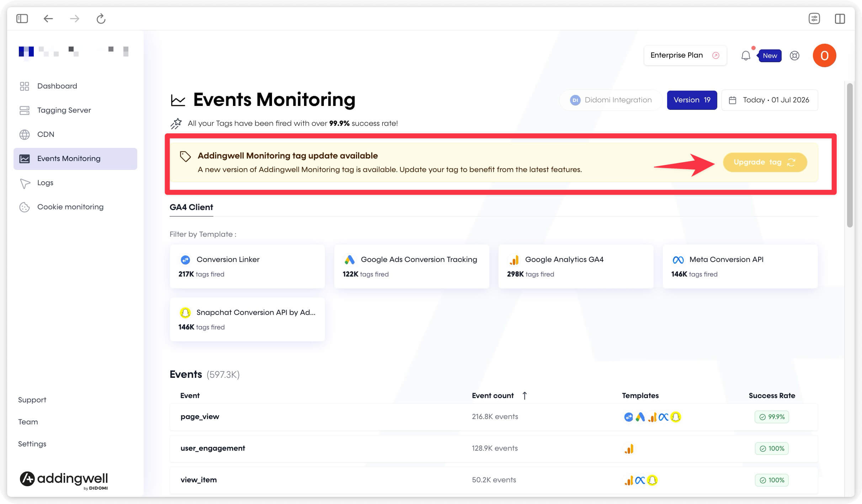This screenshot has width=862, height=504.
Task: Filter by Conversion Linker template
Action: point(247,266)
